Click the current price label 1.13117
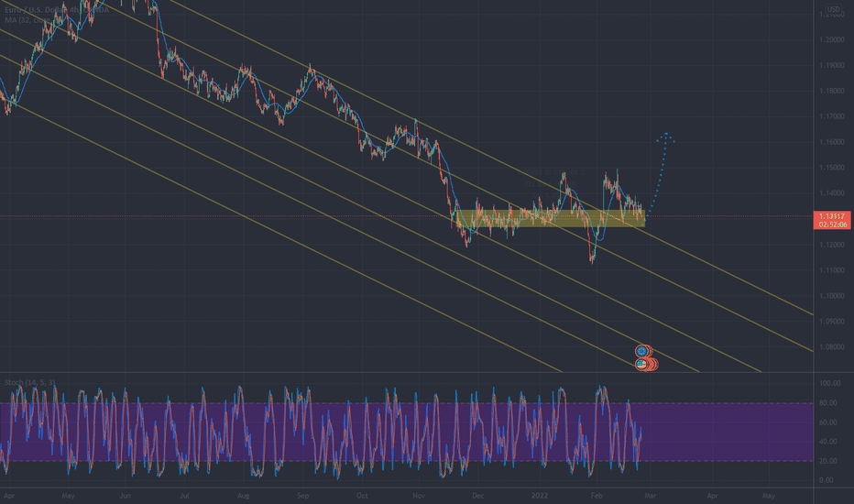Screen dimensions: 854x504 click(832, 216)
